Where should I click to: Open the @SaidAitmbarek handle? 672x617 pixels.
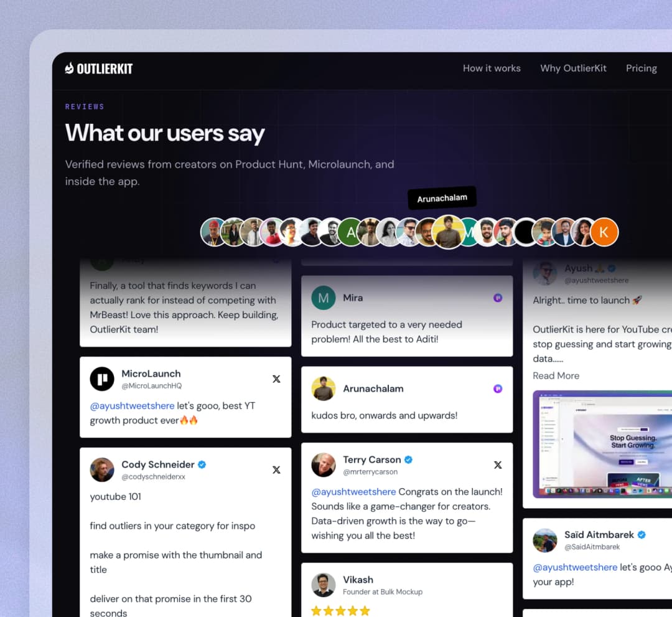click(x=592, y=547)
